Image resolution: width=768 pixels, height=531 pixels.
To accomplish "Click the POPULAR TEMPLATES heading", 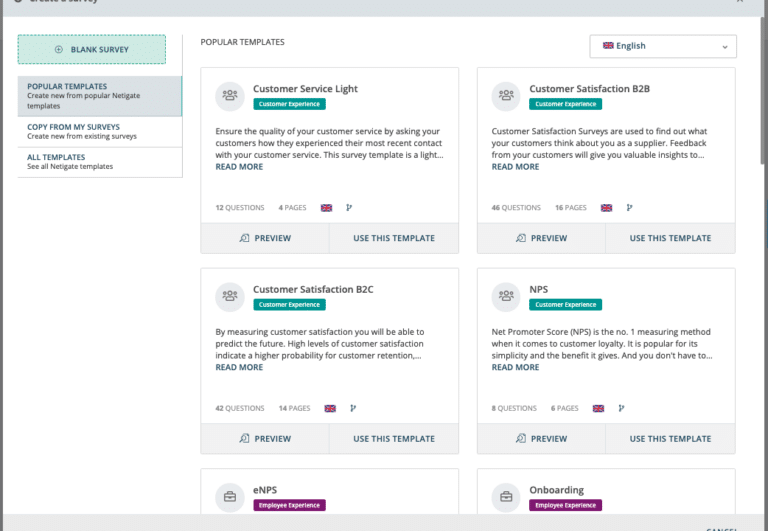I will (242, 42).
